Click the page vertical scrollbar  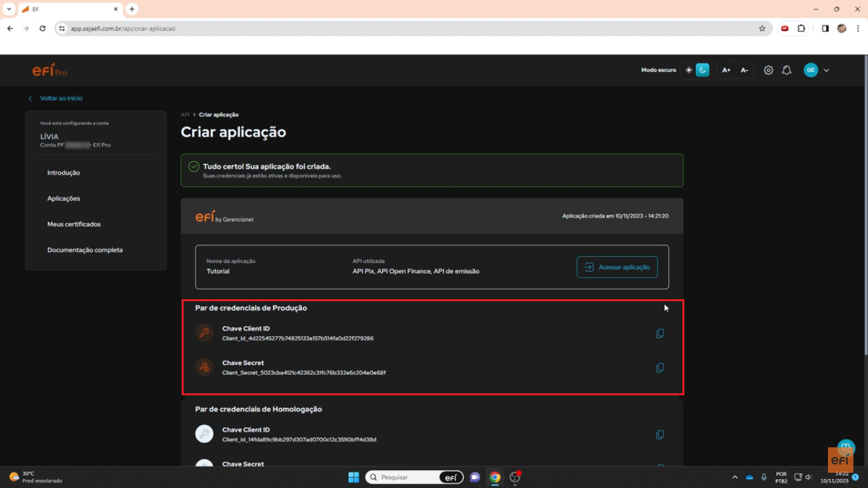coord(865,205)
